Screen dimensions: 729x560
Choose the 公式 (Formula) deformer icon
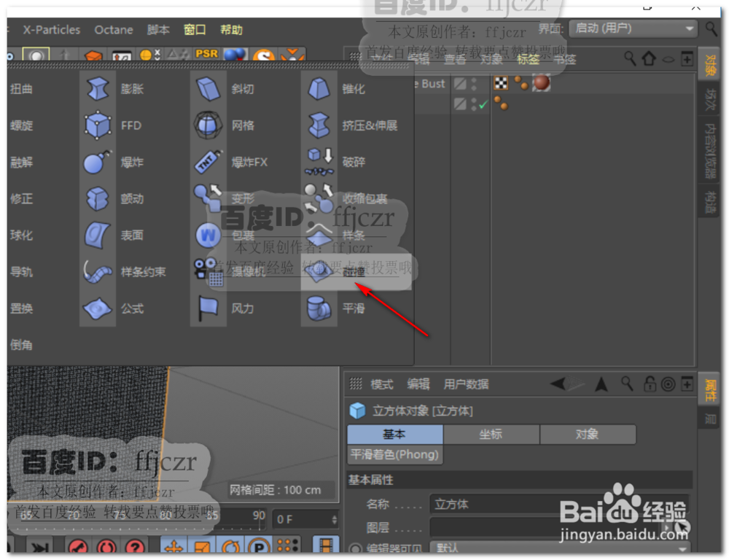coord(98,308)
